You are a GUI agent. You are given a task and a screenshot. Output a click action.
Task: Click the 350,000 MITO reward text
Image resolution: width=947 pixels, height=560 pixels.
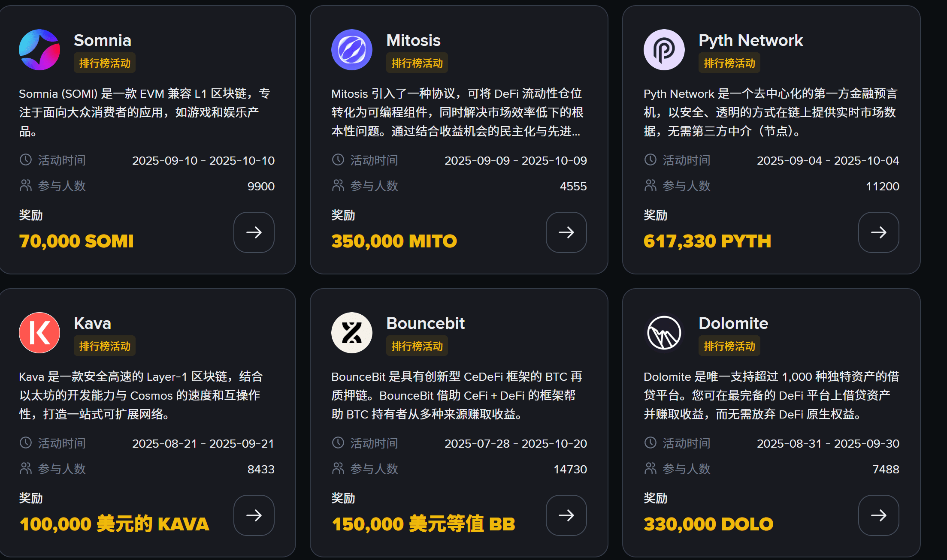394,241
